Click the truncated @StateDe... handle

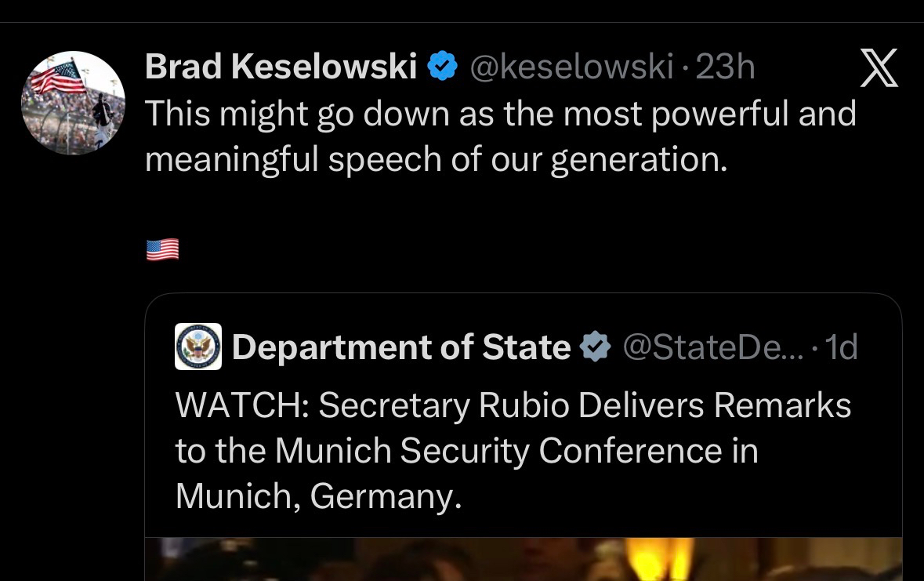712,347
